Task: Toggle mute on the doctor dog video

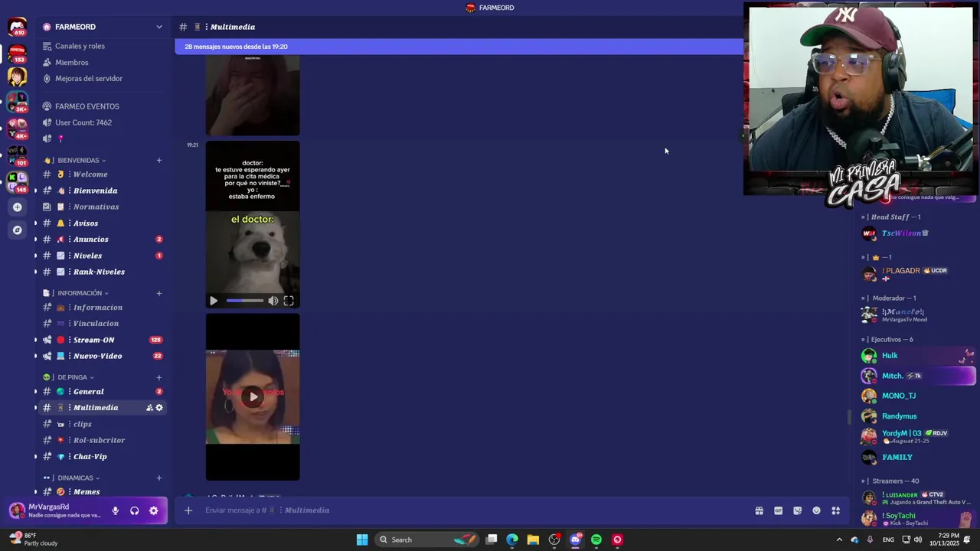Action: click(273, 301)
